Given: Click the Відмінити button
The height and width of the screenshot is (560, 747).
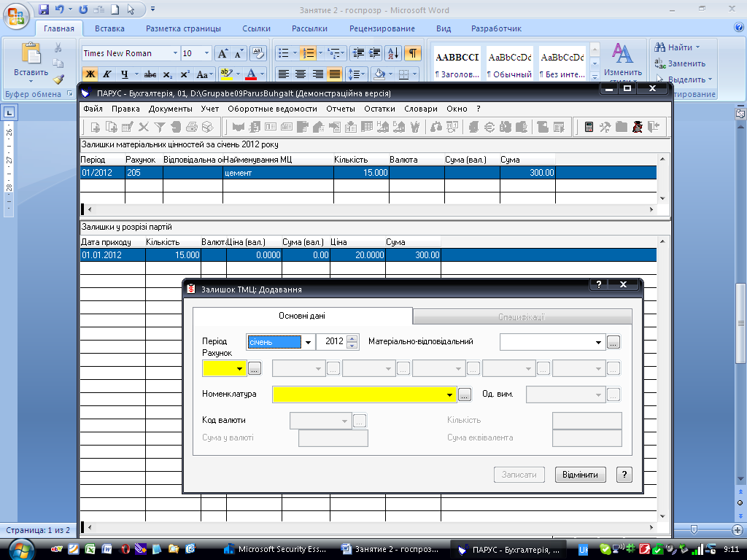Looking at the screenshot, I should [x=580, y=475].
